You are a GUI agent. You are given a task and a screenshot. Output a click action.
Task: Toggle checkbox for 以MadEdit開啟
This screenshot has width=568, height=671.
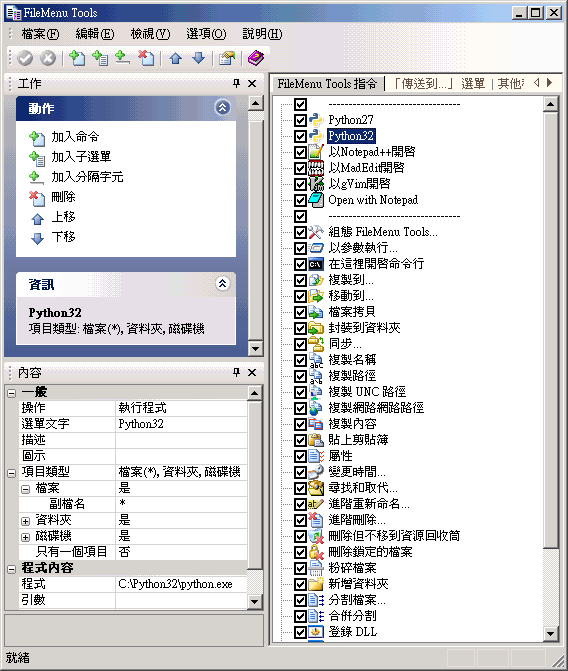pyautogui.click(x=300, y=168)
